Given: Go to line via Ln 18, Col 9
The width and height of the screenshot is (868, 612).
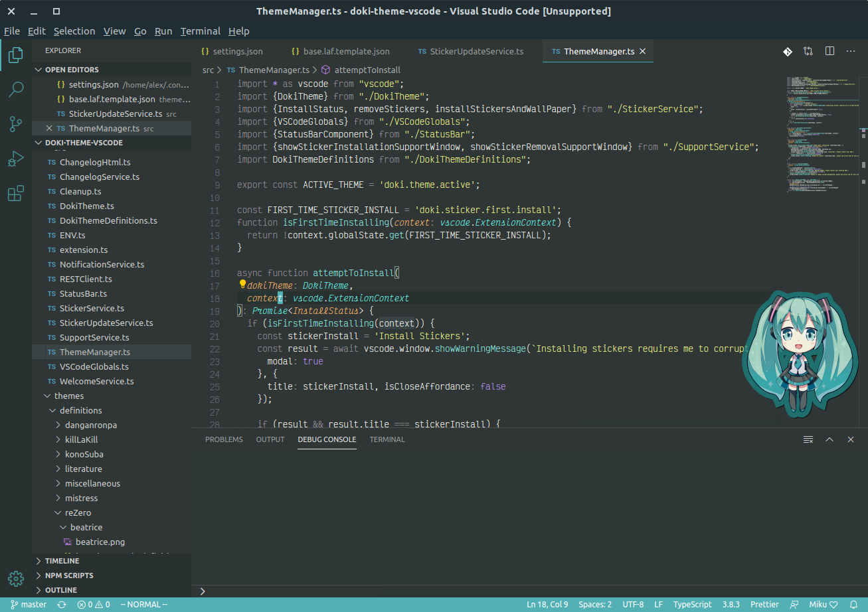Looking at the screenshot, I should point(547,605).
